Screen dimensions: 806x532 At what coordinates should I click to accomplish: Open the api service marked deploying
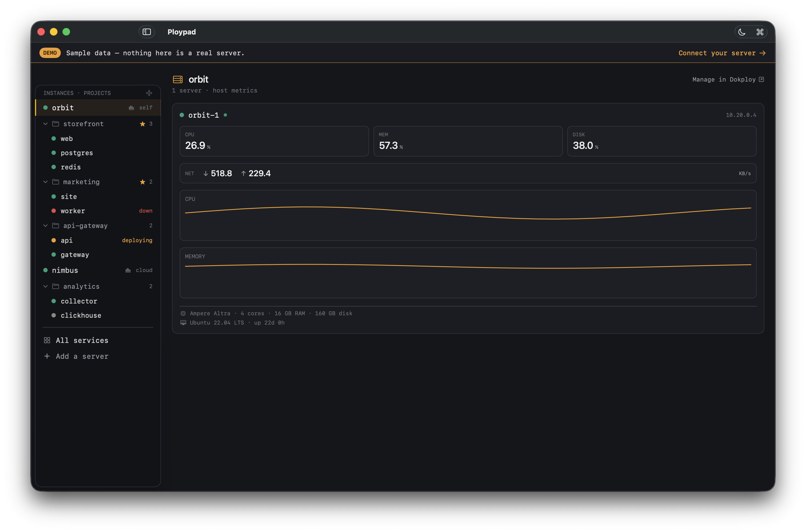point(98,241)
